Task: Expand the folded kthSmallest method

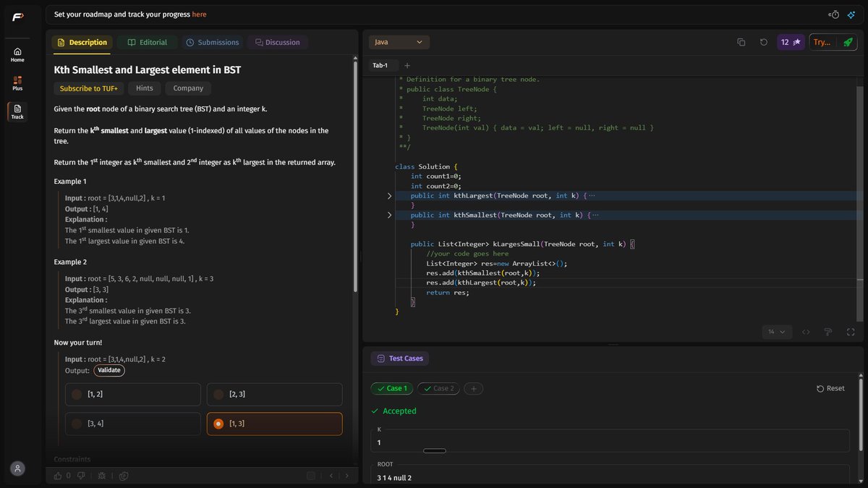Action: coord(389,215)
